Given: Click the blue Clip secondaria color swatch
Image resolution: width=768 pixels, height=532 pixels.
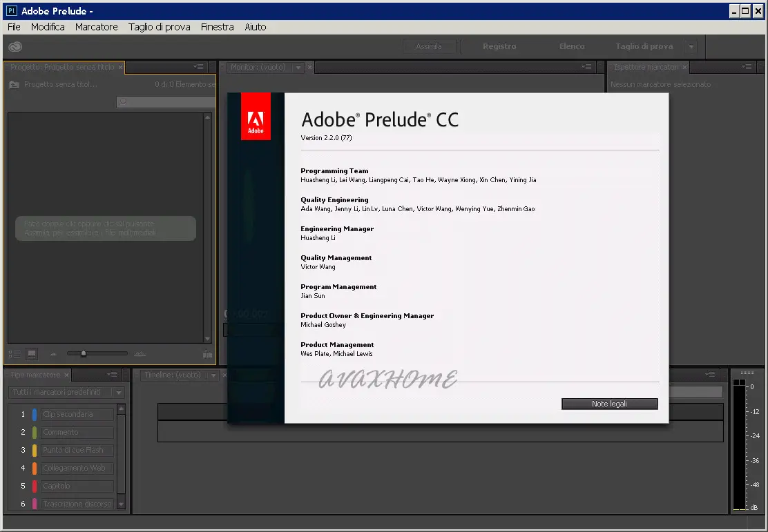Looking at the screenshot, I should 35,415.
